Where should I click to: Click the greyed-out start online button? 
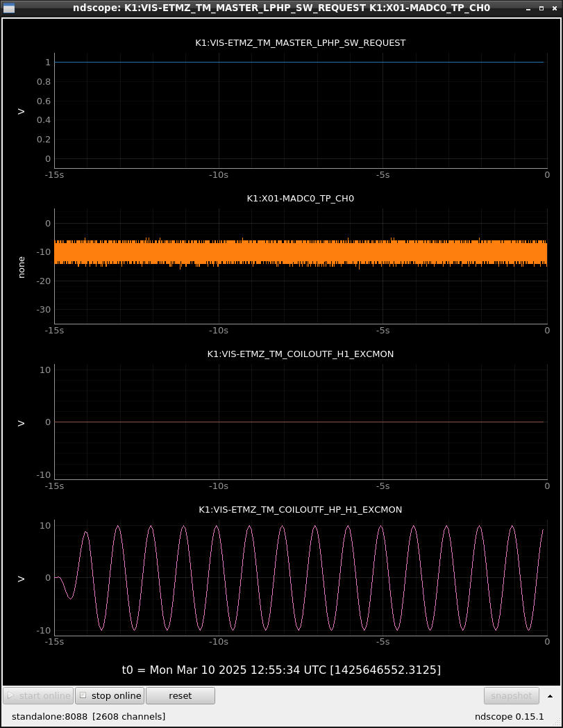38,695
